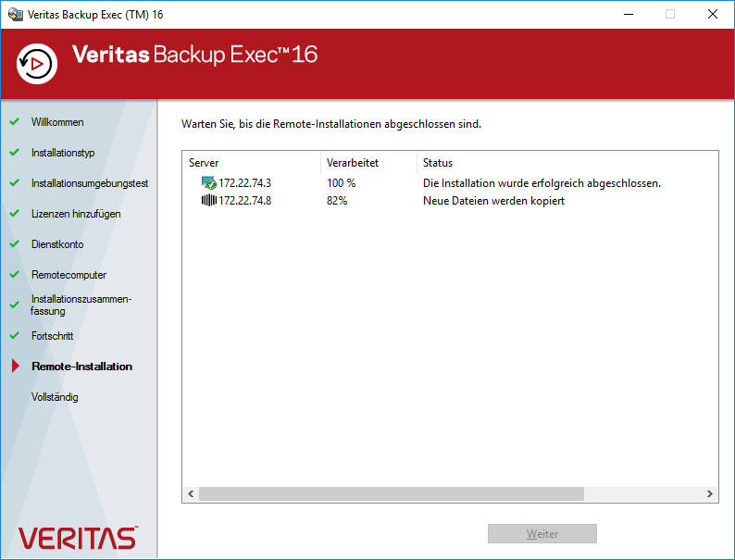
Task: Click the scrollbar right arrow
Action: [x=710, y=494]
